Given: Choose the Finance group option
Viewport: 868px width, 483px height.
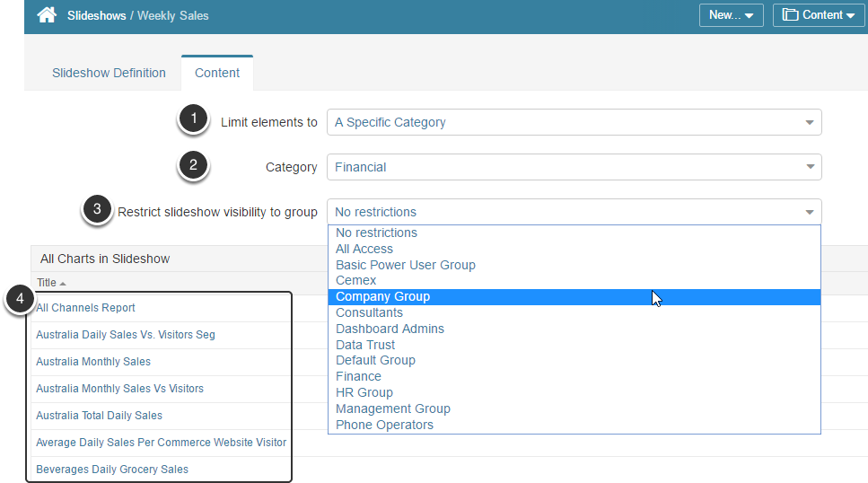Looking at the screenshot, I should pyautogui.click(x=358, y=376).
